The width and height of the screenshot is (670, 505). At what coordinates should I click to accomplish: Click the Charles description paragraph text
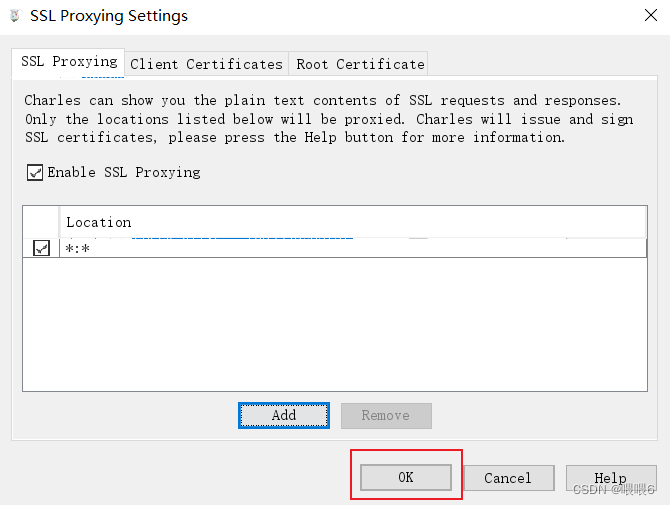tap(322, 119)
